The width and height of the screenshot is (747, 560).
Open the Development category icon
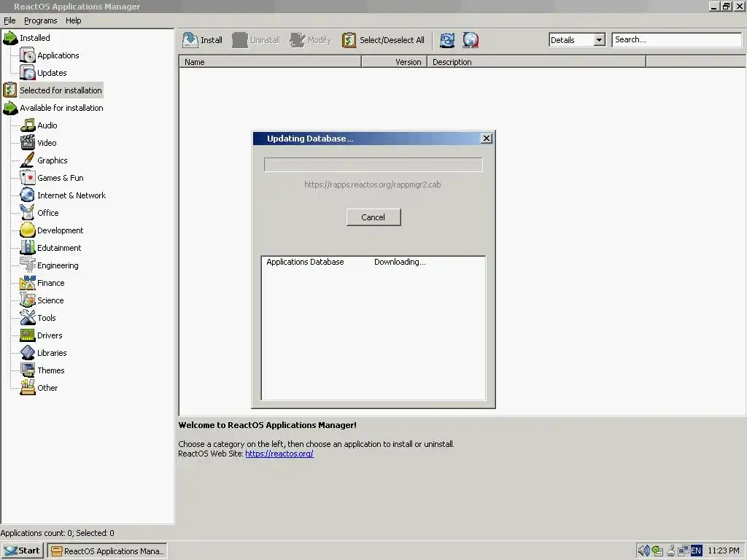(x=28, y=230)
